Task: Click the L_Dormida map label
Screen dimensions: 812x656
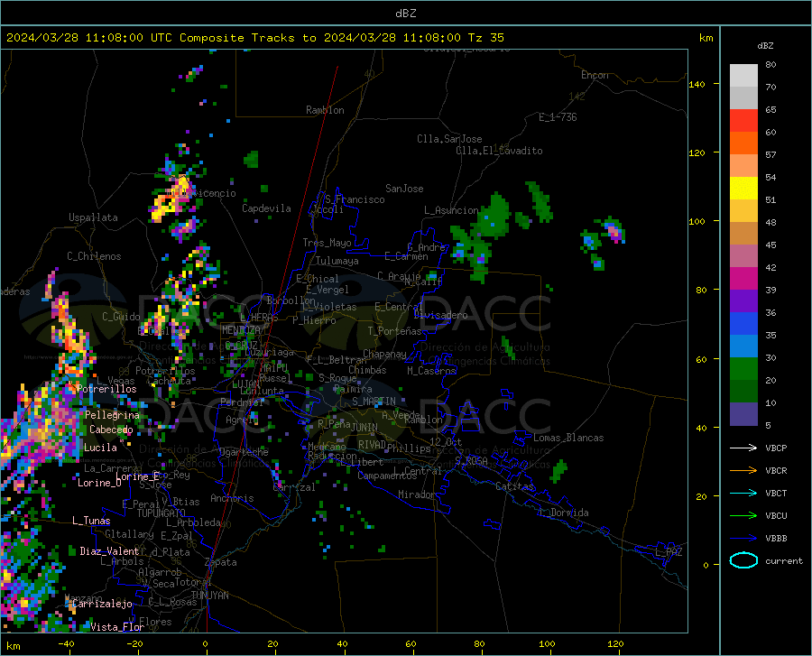Action: [563, 513]
